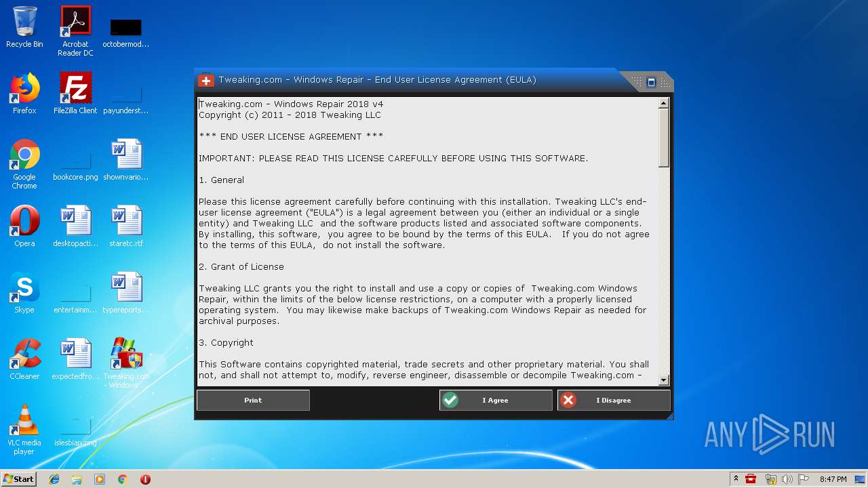
Task: Click the red X icon on I Disagree
Action: tap(568, 400)
